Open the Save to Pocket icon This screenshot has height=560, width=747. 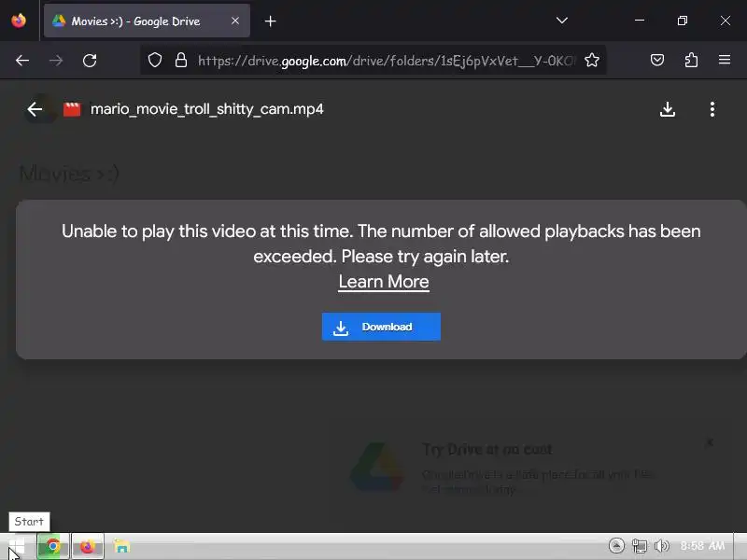coord(657,60)
